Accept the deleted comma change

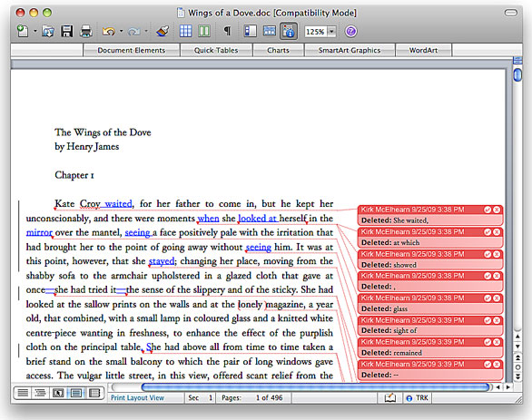tap(488, 276)
